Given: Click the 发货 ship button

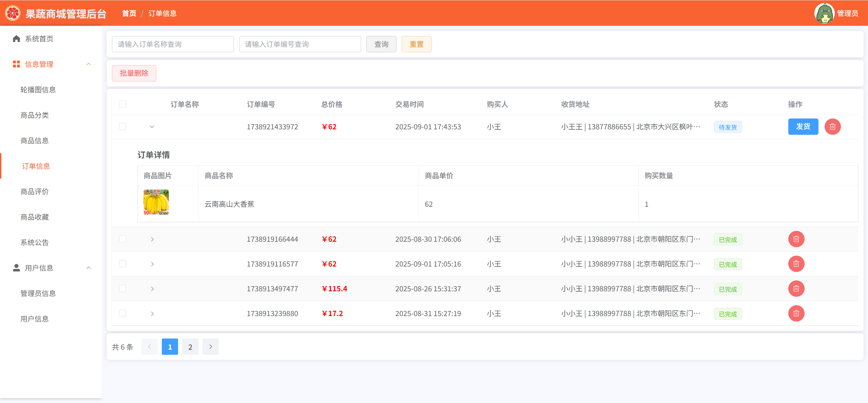Looking at the screenshot, I should pos(803,127).
